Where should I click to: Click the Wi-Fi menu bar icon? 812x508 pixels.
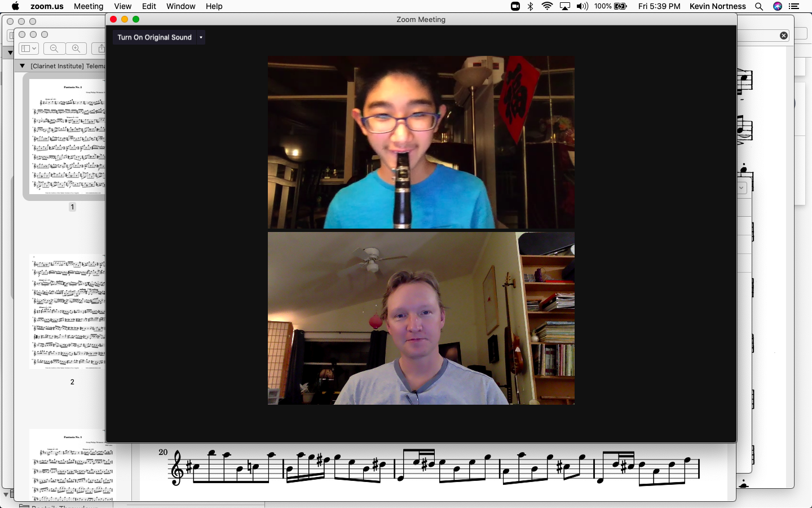[547, 6]
